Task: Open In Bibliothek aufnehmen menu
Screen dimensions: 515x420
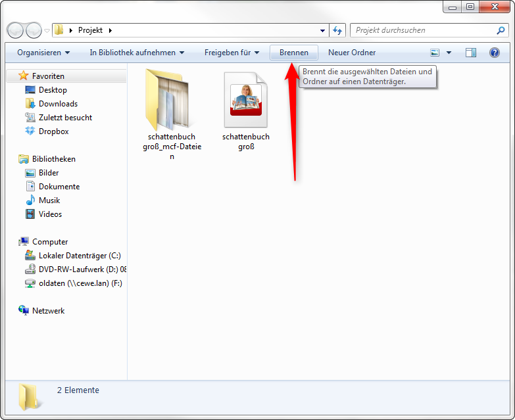Action: click(137, 53)
